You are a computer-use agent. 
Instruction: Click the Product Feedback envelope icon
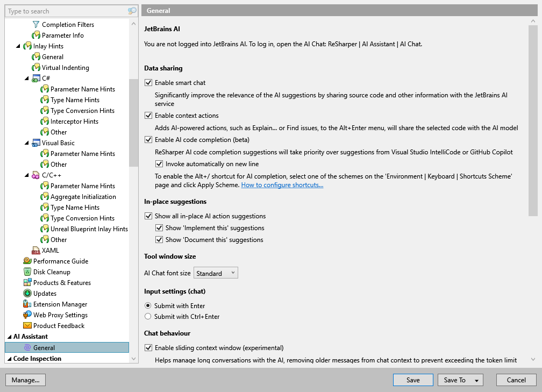coord(27,325)
